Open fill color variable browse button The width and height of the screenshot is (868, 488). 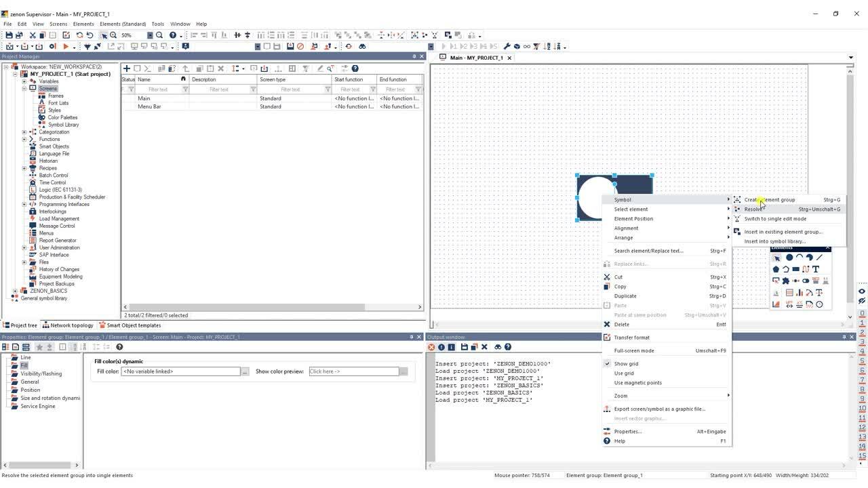(x=245, y=371)
